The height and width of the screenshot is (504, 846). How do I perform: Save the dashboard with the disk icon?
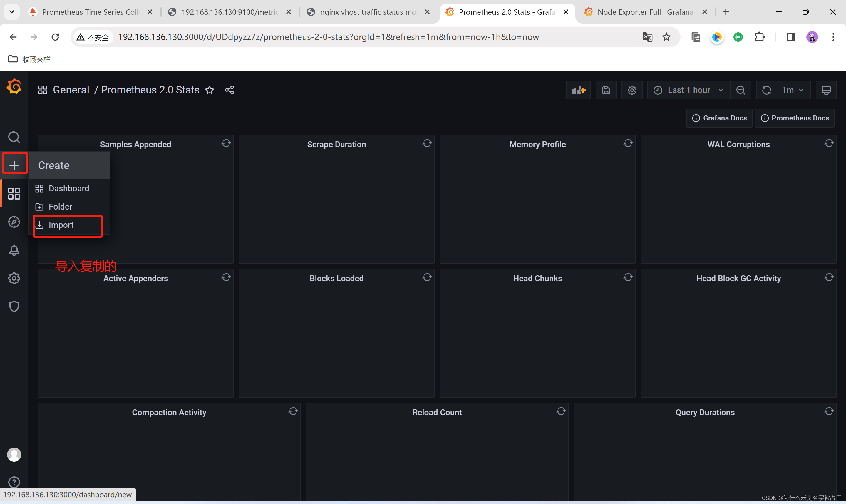click(x=606, y=90)
